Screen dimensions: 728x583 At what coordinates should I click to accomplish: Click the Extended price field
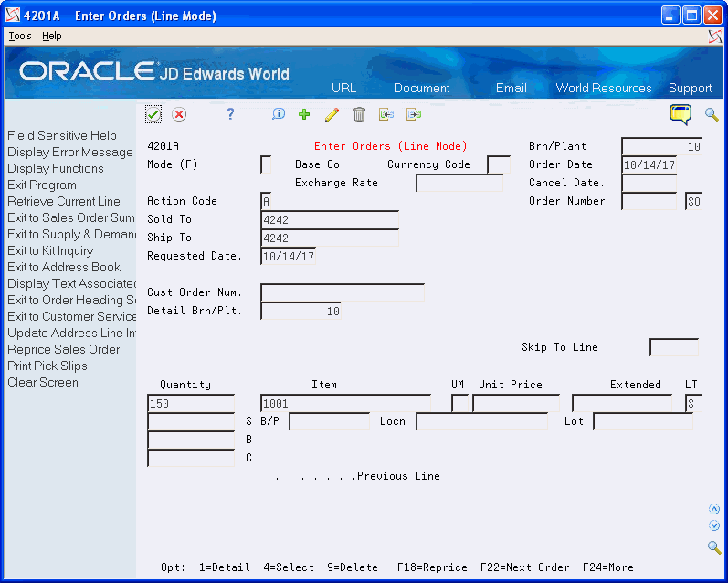(622, 403)
